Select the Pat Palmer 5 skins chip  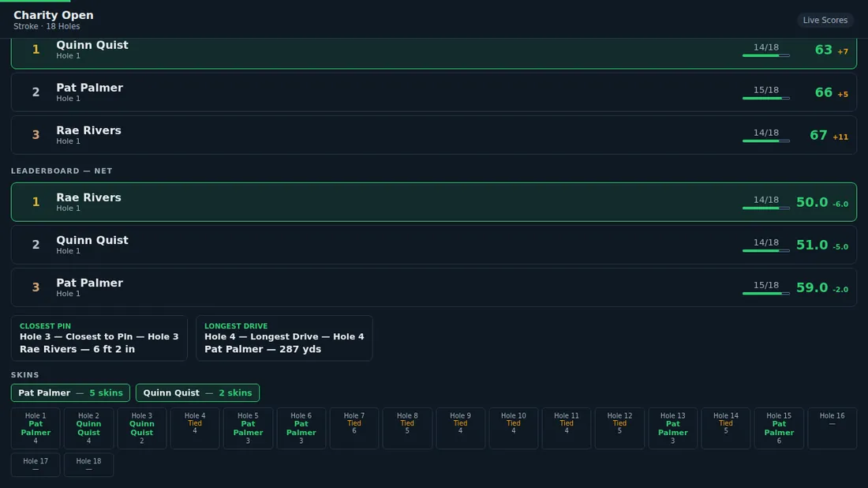[x=70, y=392]
